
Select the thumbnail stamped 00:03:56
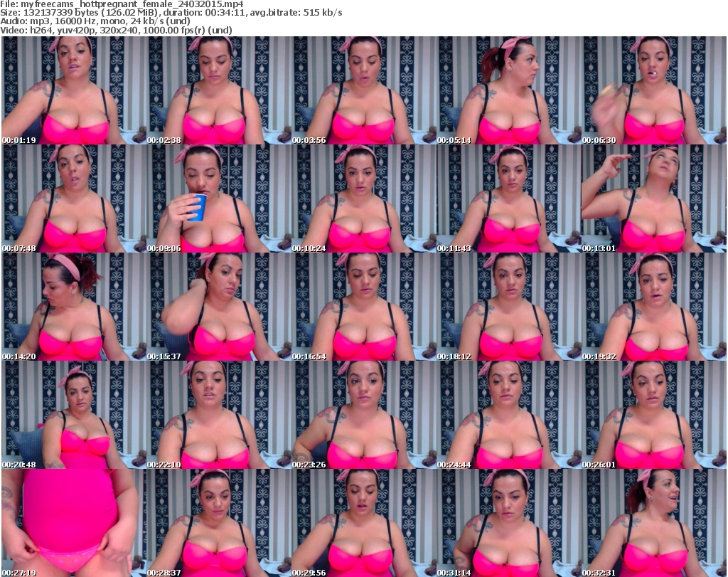[x=364, y=90]
